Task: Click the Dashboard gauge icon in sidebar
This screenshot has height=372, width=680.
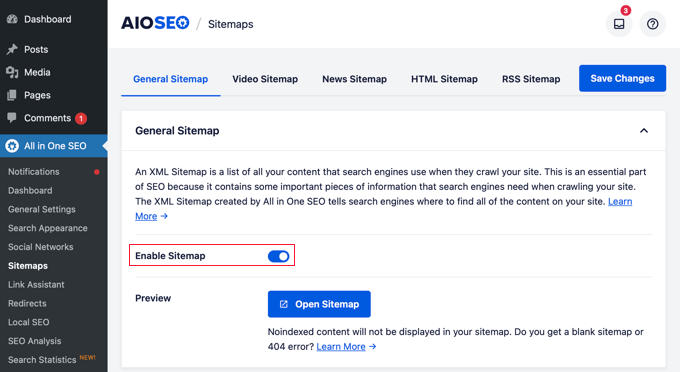Action: (x=12, y=19)
